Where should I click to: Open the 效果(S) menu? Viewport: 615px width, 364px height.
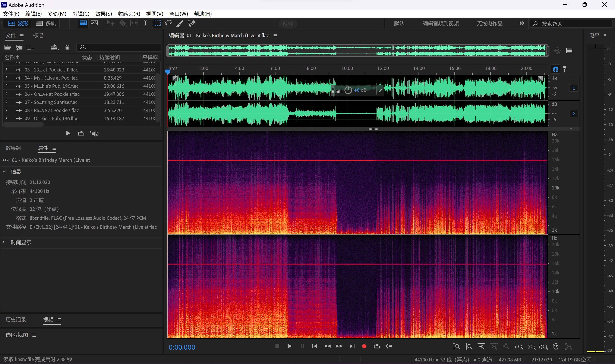click(x=103, y=14)
